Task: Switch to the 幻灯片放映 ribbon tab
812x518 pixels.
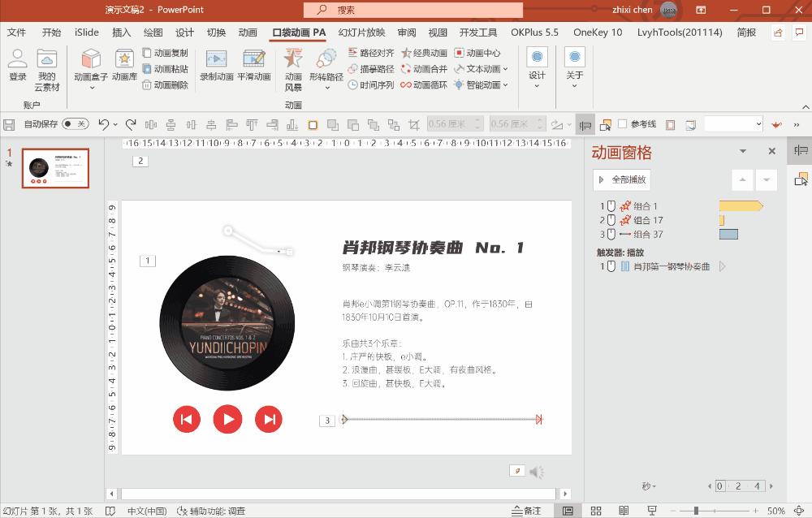Action: pos(361,32)
